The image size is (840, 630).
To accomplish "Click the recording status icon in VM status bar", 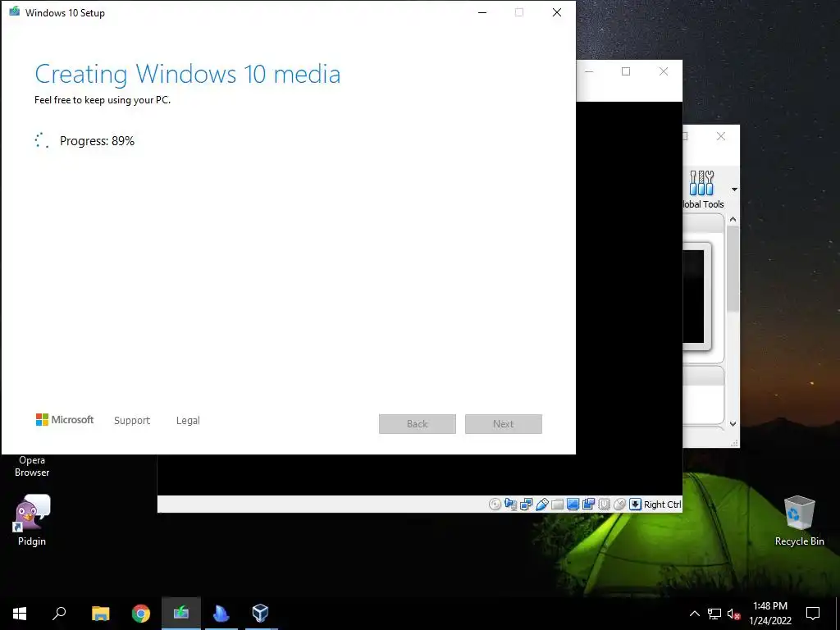I will tap(588, 504).
